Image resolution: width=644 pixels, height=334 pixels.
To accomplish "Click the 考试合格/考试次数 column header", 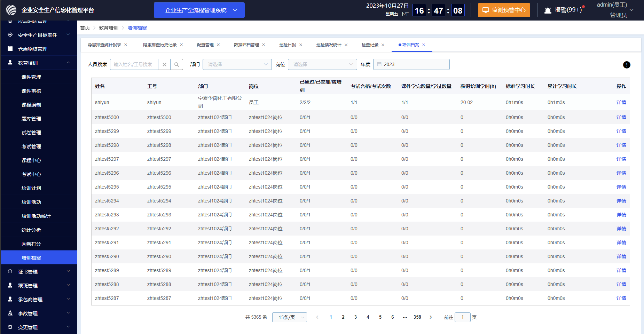I will 371,86.
